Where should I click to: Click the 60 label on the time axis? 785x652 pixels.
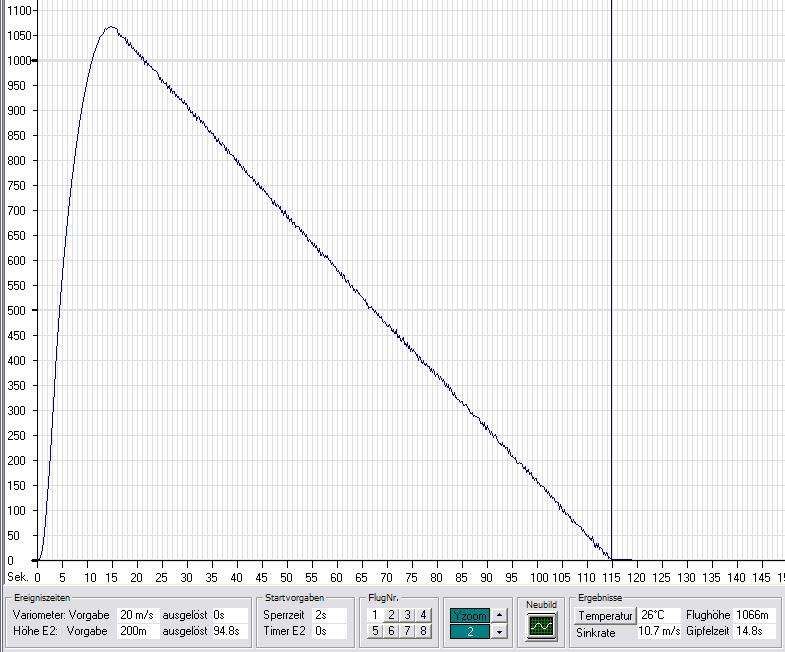point(336,577)
